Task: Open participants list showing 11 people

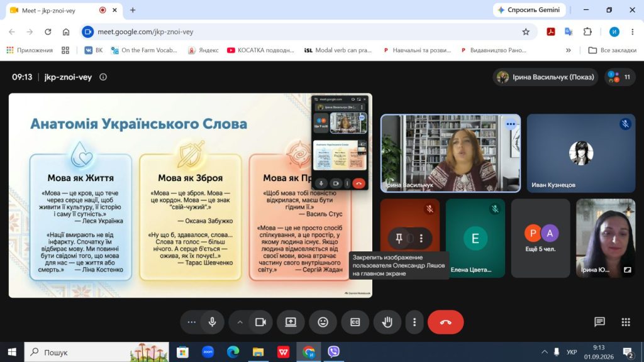Action: [620, 77]
